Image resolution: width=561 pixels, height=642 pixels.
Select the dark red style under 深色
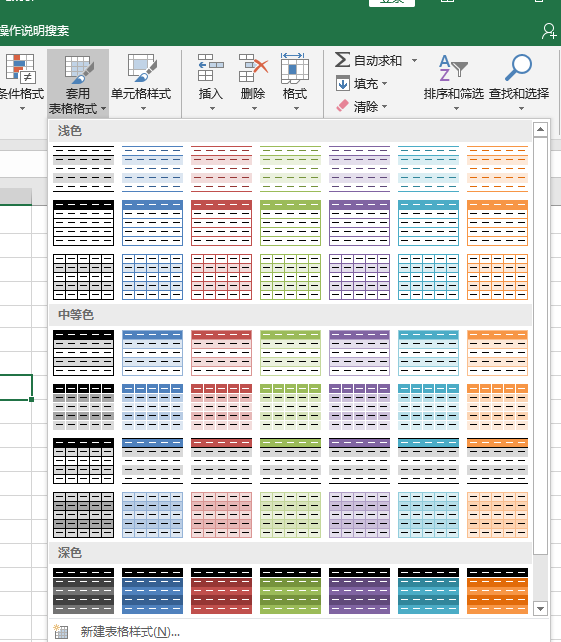pyautogui.click(x=222, y=590)
